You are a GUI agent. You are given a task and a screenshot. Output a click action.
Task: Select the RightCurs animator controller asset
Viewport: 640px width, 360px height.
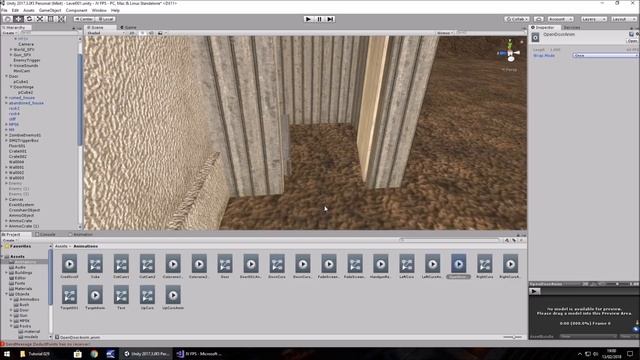[484, 267]
